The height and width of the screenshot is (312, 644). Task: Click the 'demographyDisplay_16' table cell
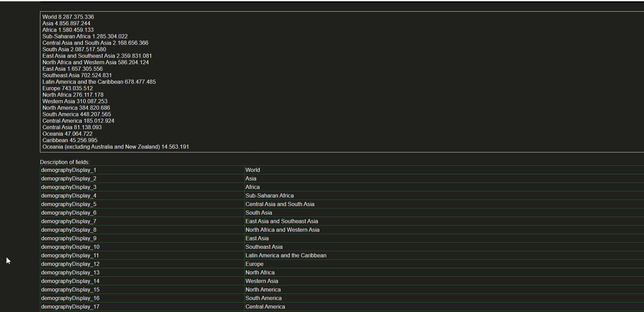pos(142,298)
